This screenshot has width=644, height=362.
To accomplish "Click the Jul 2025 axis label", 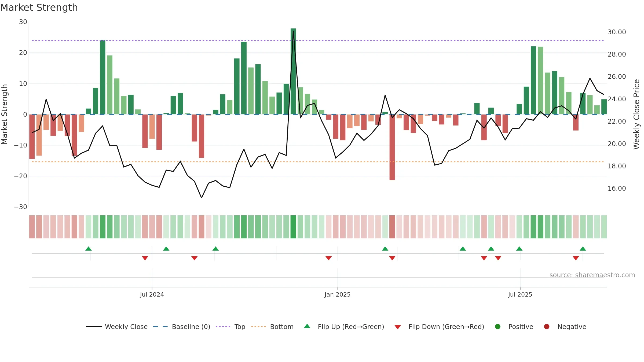I will pos(520,294).
